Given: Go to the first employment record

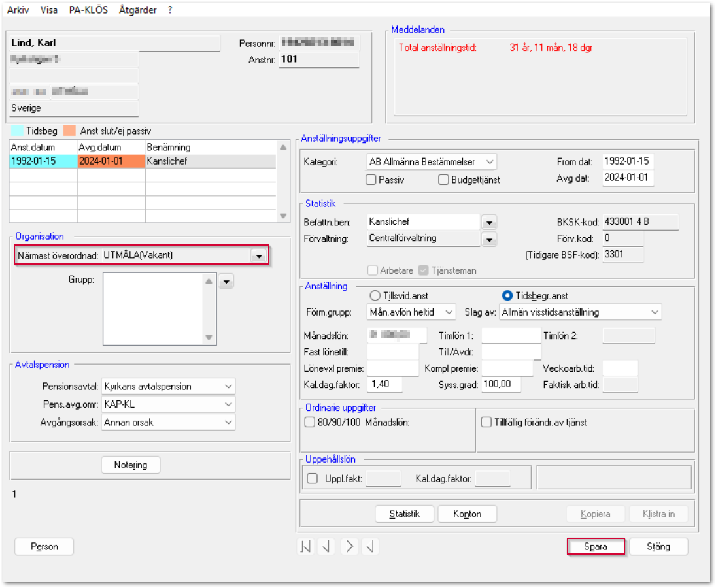Looking at the screenshot, I should point(306,546).
